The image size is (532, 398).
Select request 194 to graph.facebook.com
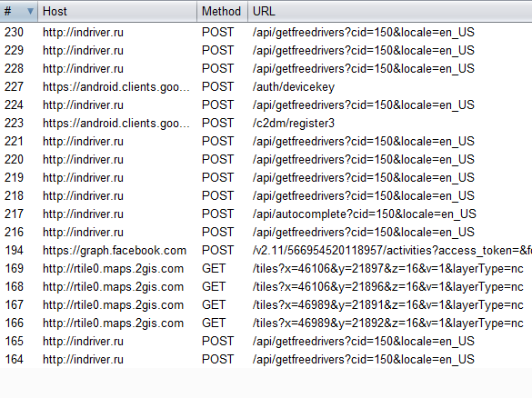click(266, 251)
